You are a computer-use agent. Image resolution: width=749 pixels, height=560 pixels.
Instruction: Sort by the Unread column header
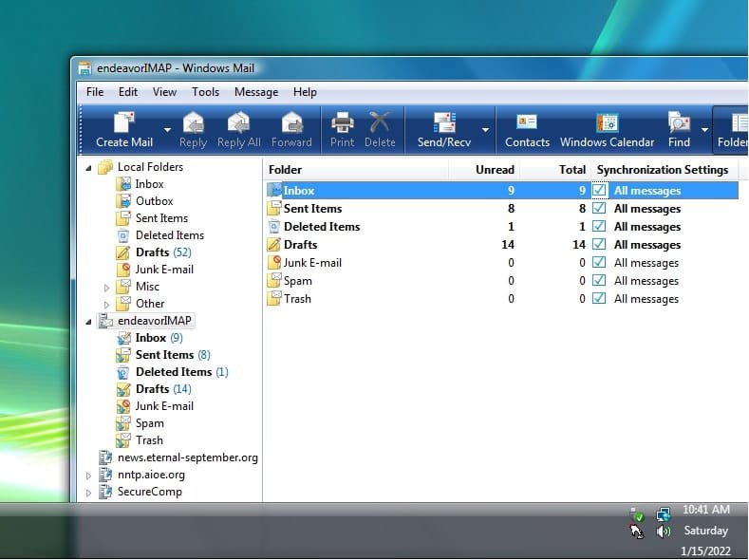pos(484,170)
